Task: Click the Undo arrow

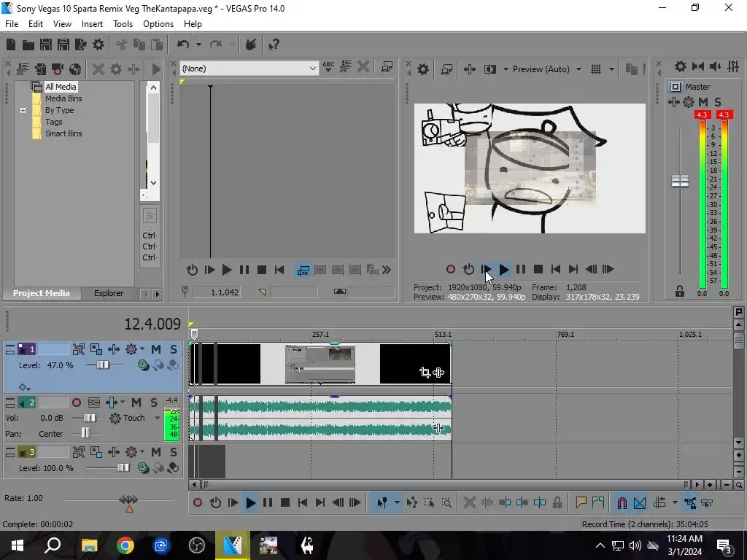Action: (183, 44)
